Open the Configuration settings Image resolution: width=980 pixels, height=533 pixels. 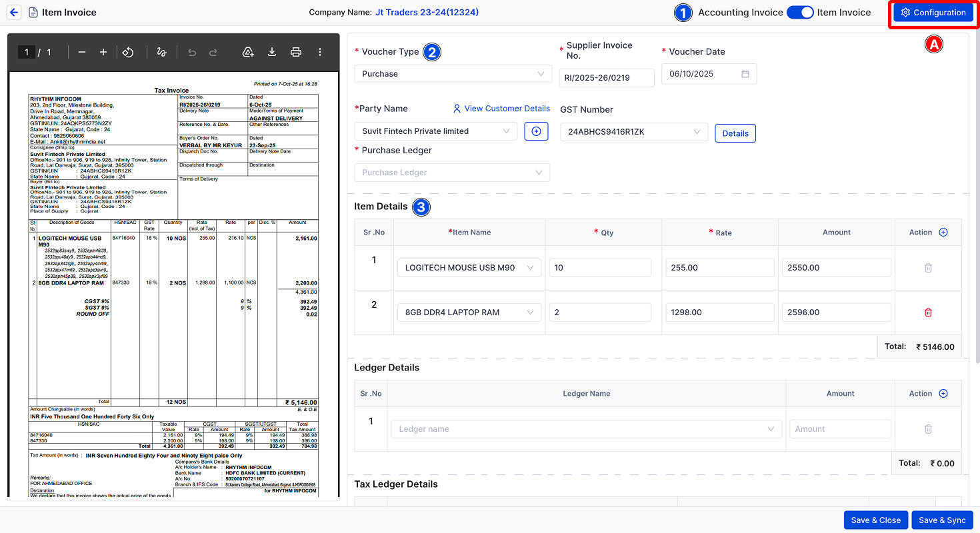933,13
